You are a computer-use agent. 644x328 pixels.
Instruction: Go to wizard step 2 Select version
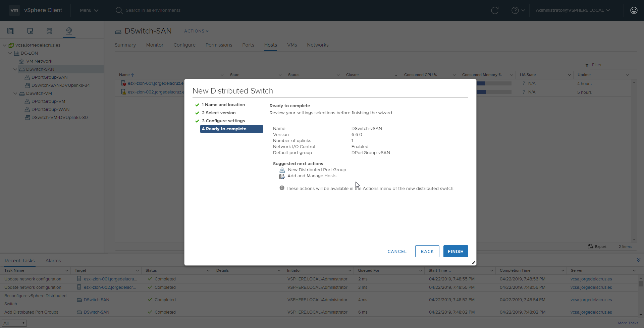pos(219,113)
